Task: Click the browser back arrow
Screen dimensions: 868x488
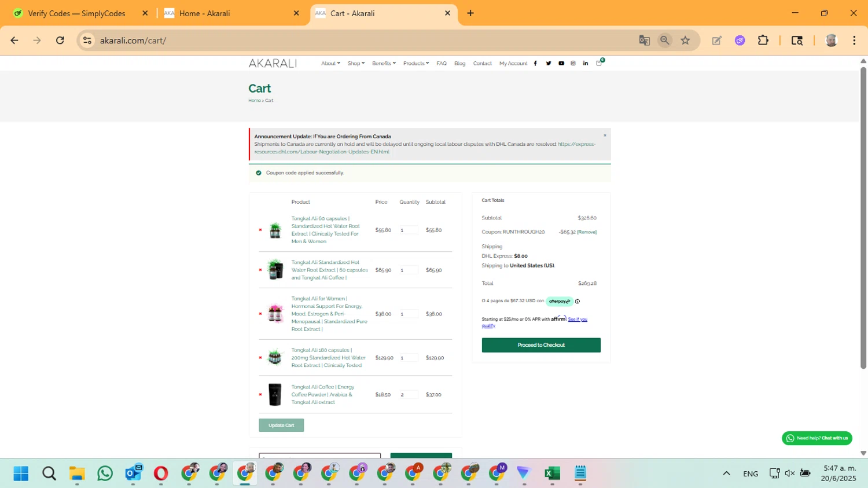Action: 14,41
